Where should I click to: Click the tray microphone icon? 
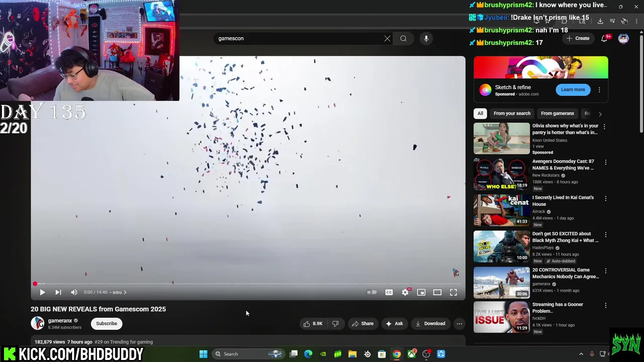[592, 354]
